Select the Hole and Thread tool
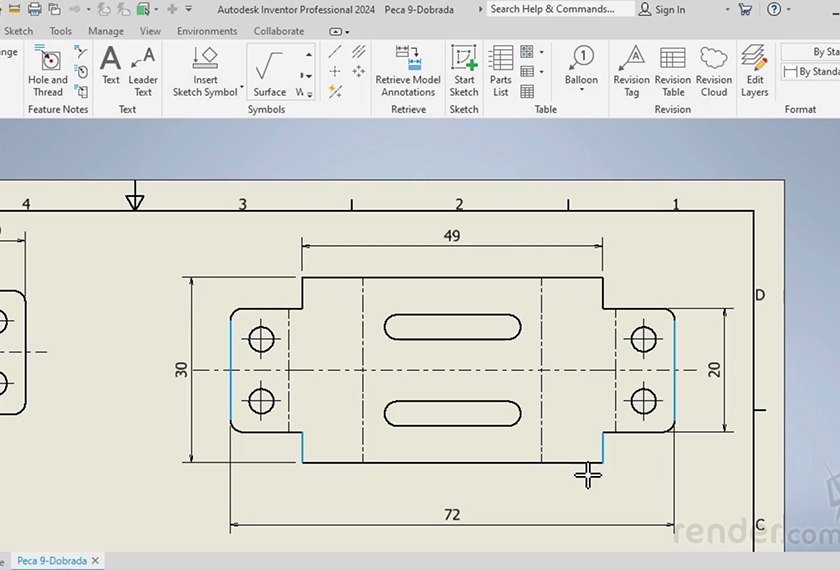The width and height of the screenshot is (840, 570). tap(47, 70)
